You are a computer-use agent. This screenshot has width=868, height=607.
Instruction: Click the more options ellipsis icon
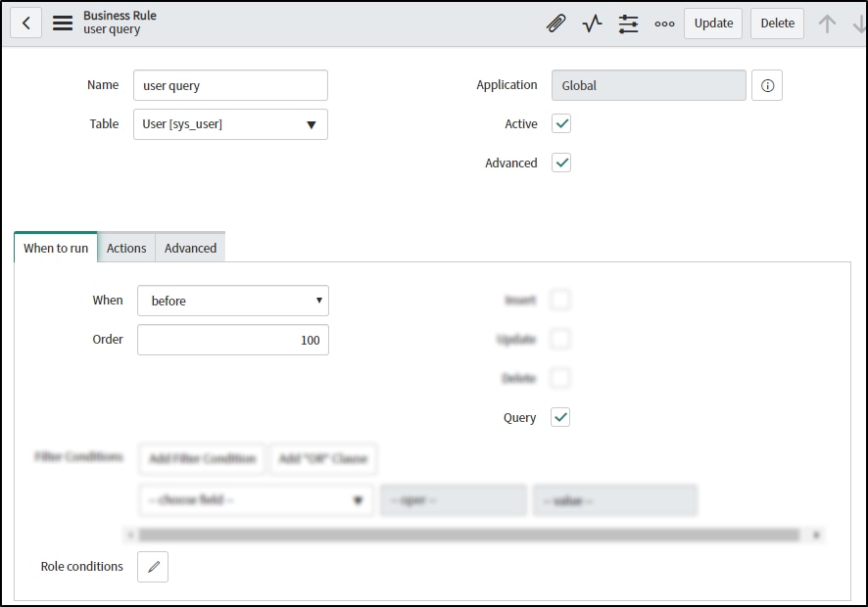point(664,23)
